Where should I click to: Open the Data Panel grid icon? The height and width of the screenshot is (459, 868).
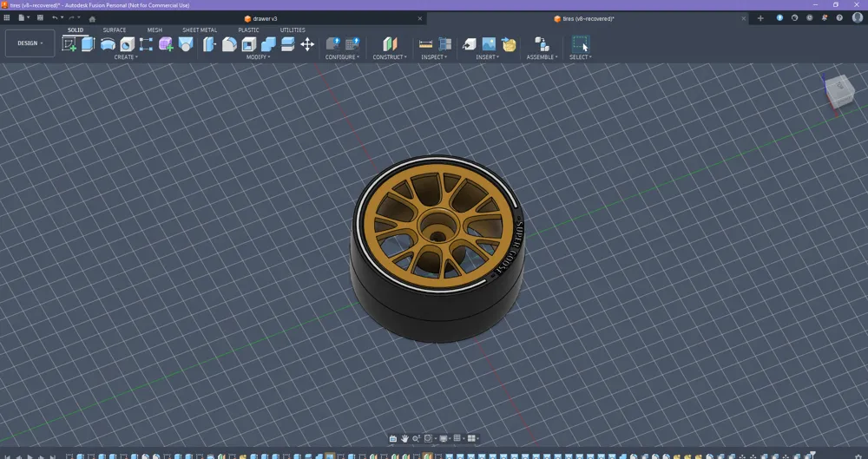tap(7, 18)
